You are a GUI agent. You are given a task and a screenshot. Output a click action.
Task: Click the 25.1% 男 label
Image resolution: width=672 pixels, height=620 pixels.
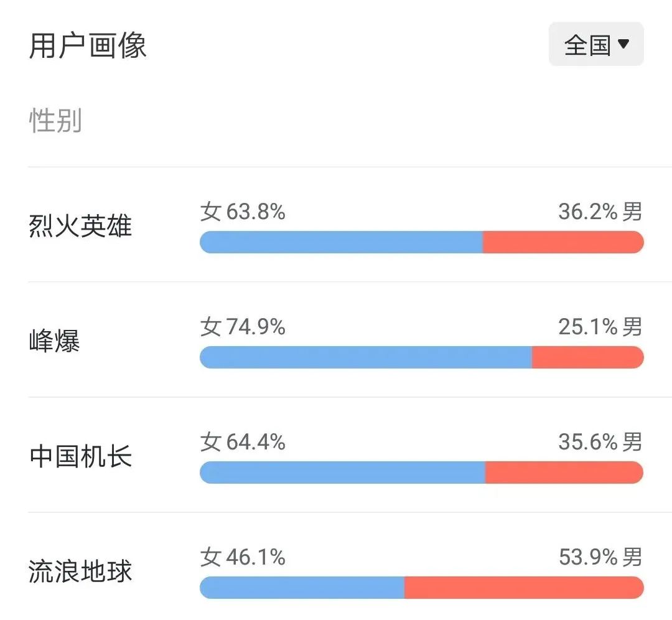(600, 327)
